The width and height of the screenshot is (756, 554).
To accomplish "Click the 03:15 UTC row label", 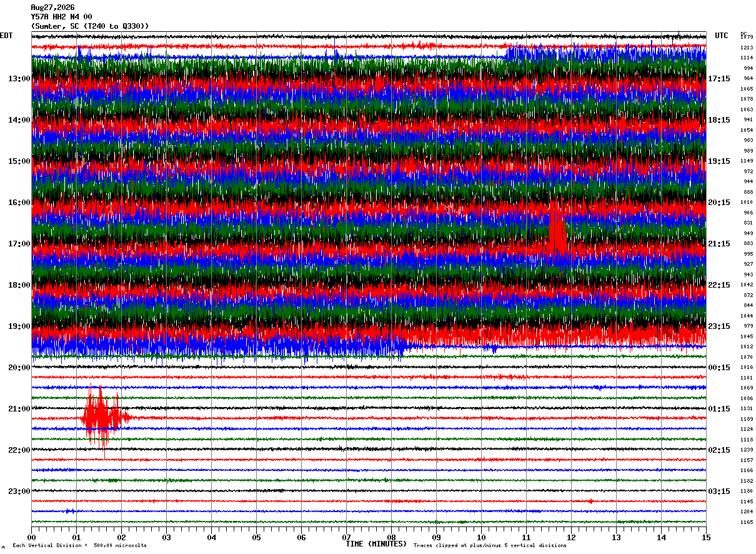I will [x=719, y=491].
